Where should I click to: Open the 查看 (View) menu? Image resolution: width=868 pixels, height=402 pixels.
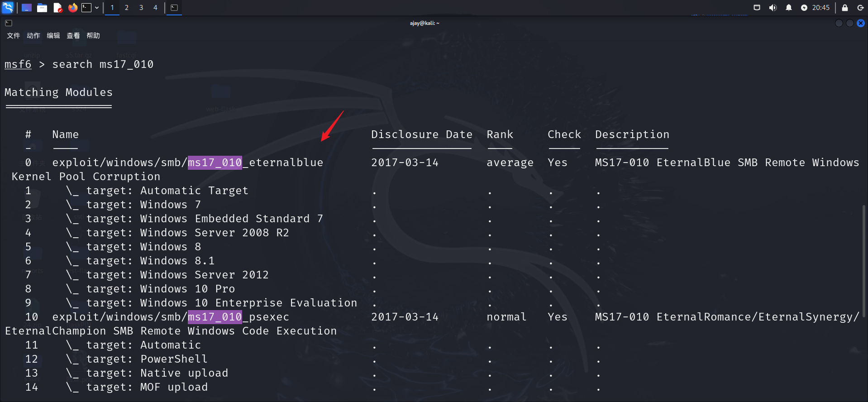point(73,36)
